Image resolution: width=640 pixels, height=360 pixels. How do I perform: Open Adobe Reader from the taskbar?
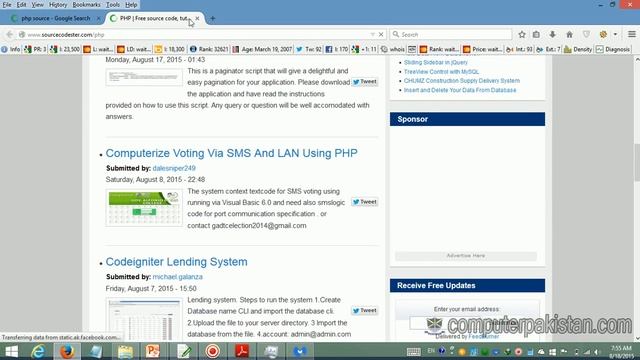point(242,351)
